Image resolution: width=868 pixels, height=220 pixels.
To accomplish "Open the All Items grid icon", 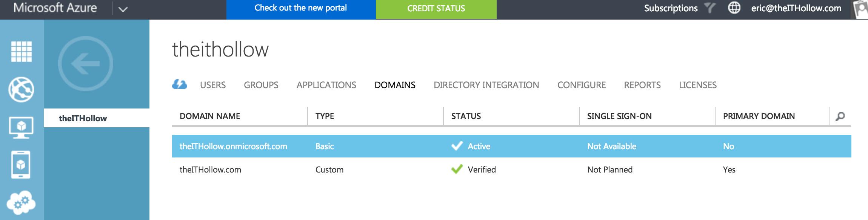I will point(22,51).
